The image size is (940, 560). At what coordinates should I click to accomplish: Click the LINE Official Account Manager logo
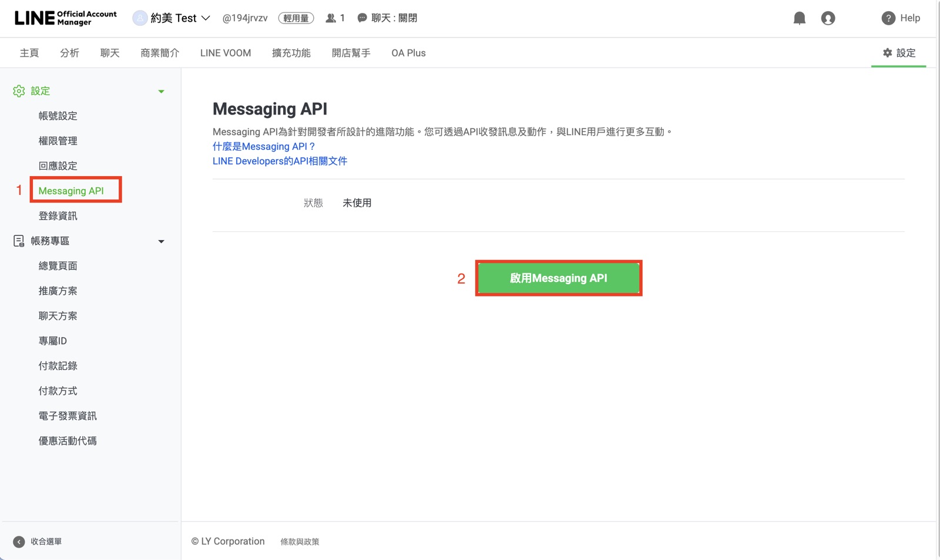pyautogui.click(x=65, y=18)
